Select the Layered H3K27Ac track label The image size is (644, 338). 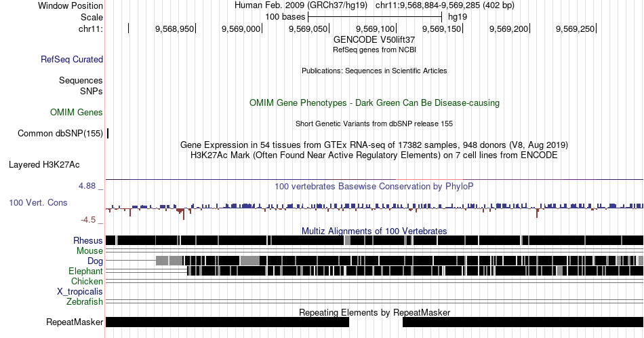(x=44, y=164)
